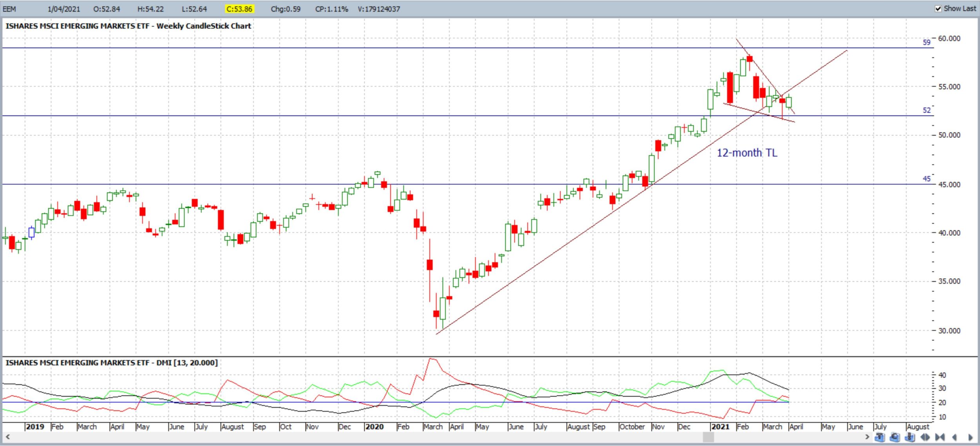The image size is (980, 446).
Task: Click the 2021 year label on time axis
Action: (x=720, y=426)
